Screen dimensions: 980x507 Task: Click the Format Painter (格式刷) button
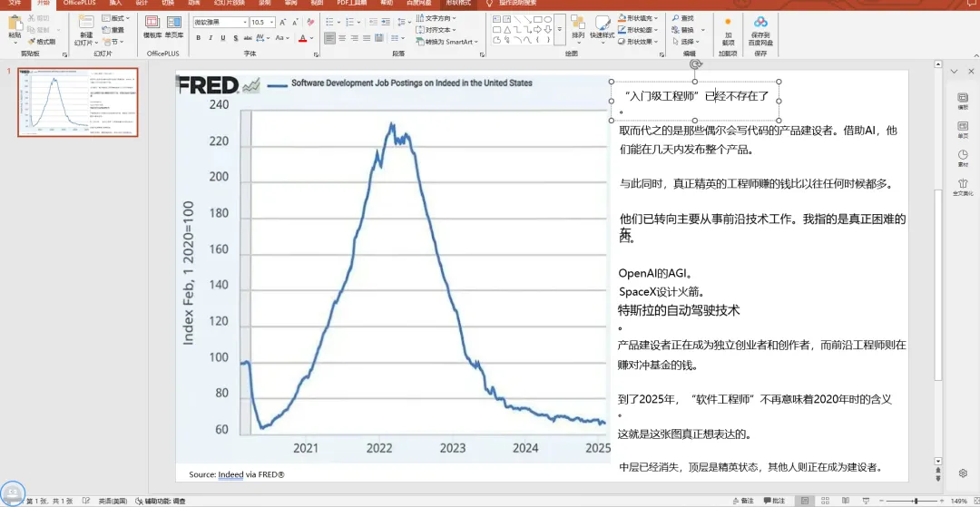(41, 41)
